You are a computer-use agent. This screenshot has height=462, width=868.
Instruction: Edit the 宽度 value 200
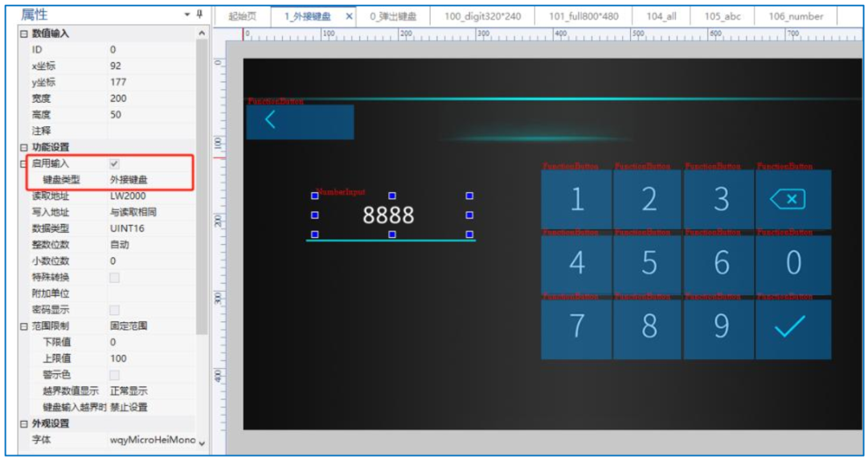coord(118,99)
